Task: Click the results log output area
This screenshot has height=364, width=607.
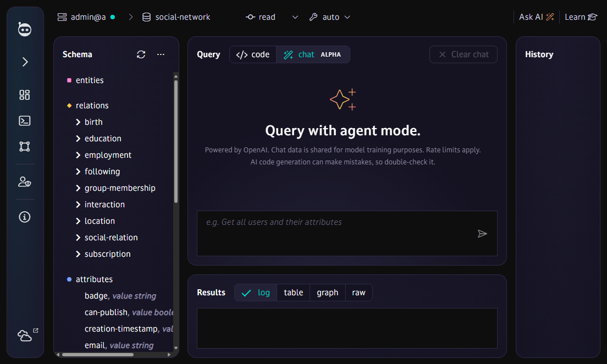Action: [347, 328]
